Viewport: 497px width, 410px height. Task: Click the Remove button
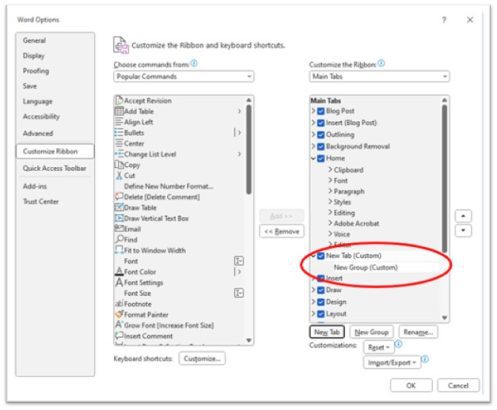(282, 231)
